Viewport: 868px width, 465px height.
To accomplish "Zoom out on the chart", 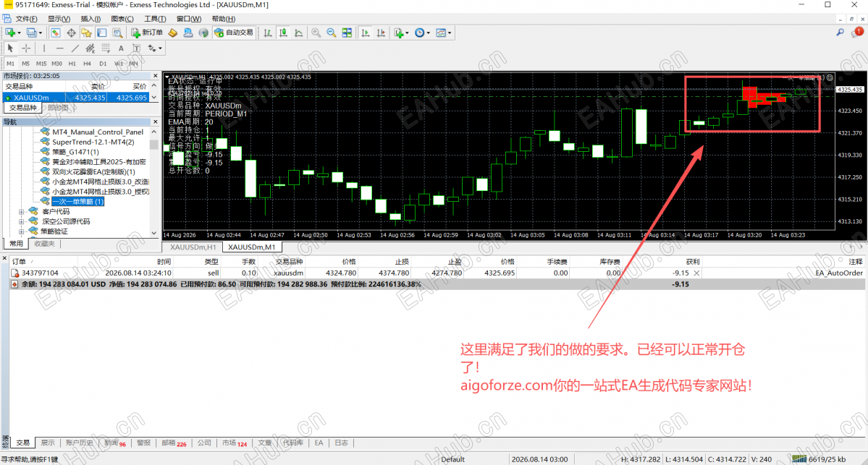I will (x=331, y=33).
